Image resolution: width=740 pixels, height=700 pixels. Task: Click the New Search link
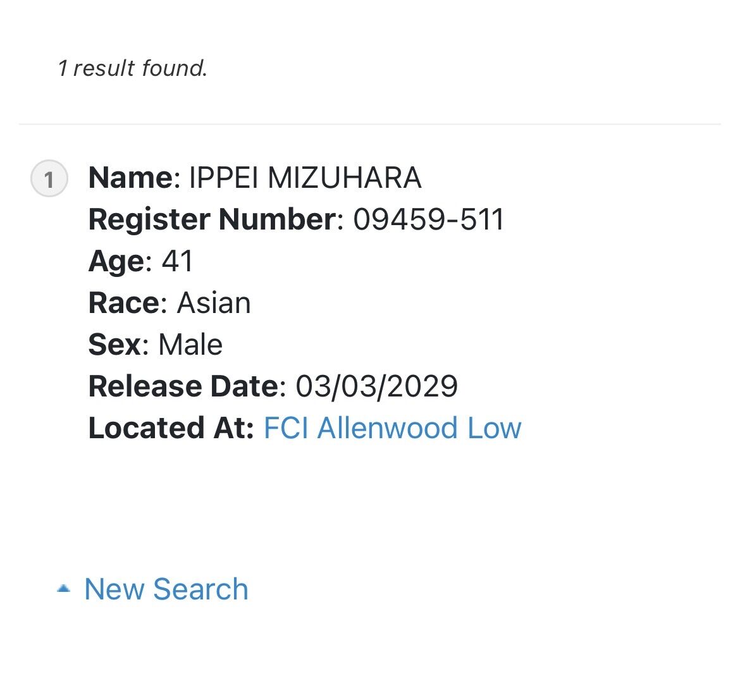tap(166, 589)
